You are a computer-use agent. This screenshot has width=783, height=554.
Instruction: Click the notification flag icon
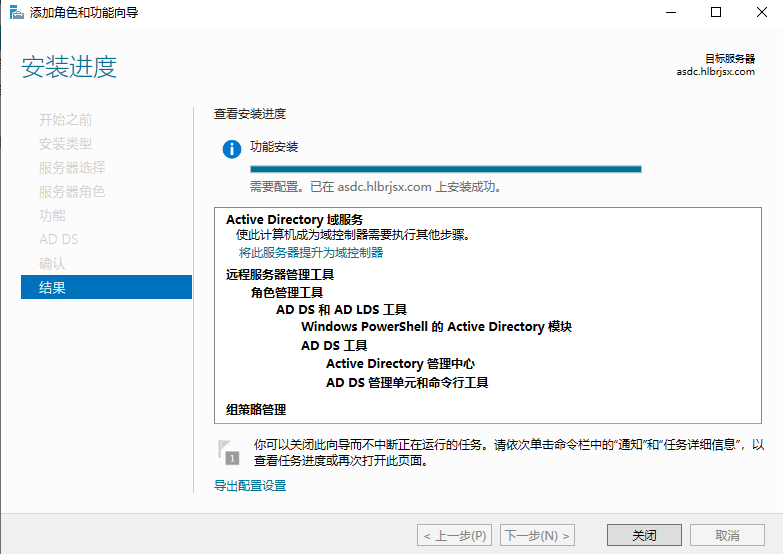pos(229,451)
